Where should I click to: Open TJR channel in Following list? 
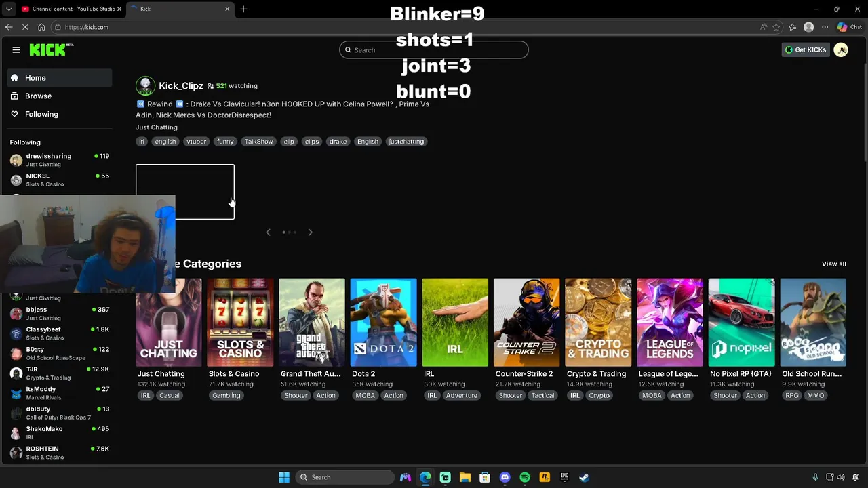point(60,373)
